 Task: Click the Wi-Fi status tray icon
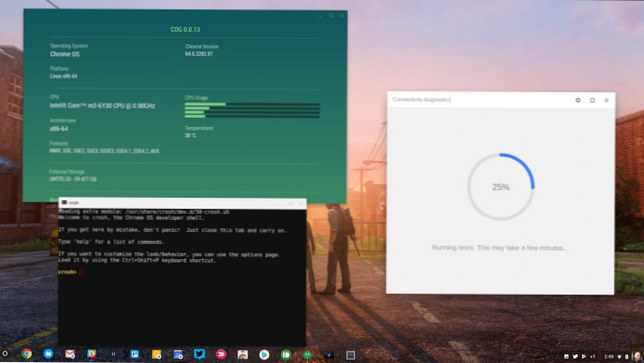[619, 356]
